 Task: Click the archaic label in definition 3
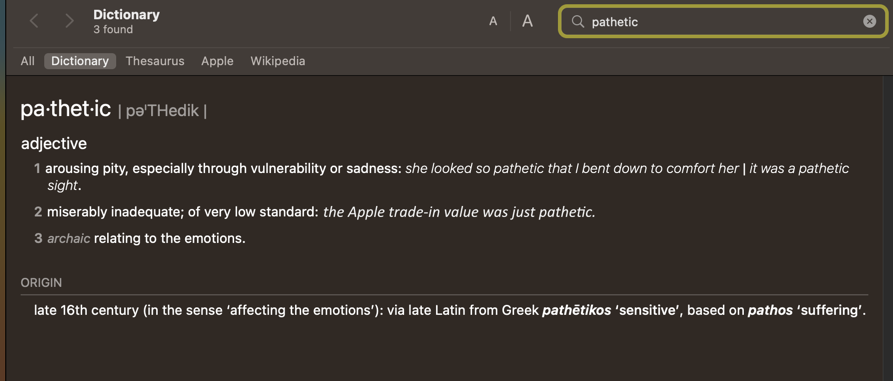68,239
